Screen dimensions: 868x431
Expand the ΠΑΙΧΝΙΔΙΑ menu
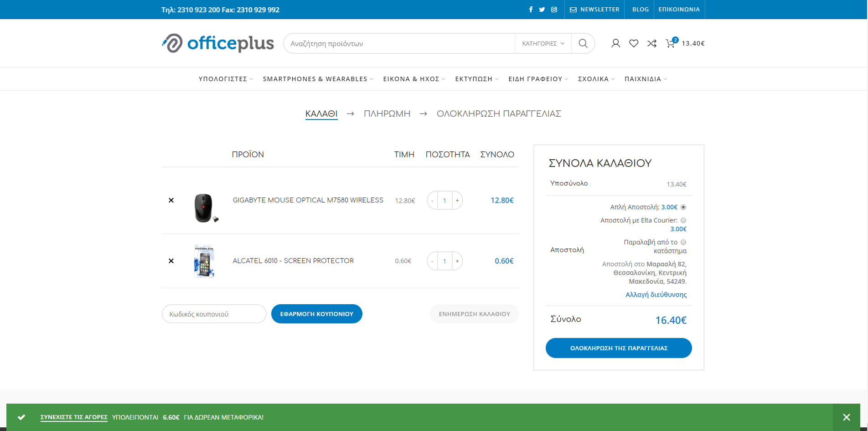[646, 79]
